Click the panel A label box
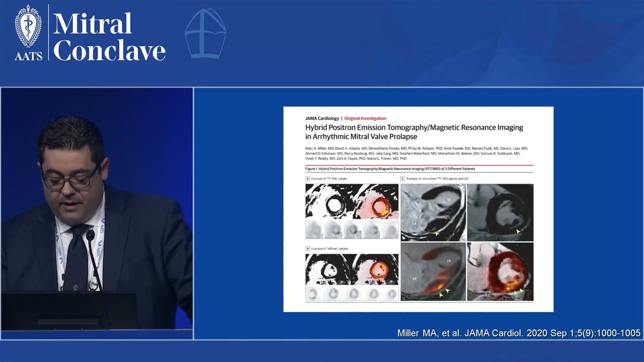Image resolution: width=644 pixels, height=362 pixels. [x=307, y=178]
